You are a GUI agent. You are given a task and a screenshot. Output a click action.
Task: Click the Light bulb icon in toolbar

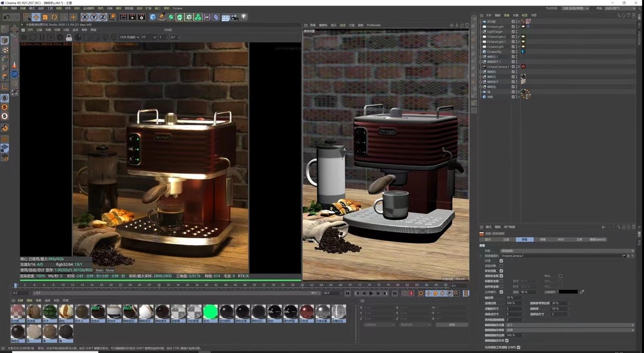pos(244,17)
